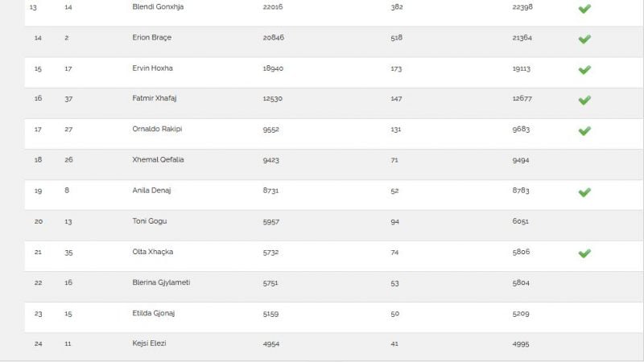
Task: Click vote count 22016 for Blendi Gonxhja
Action: click(x=273, y=7)
